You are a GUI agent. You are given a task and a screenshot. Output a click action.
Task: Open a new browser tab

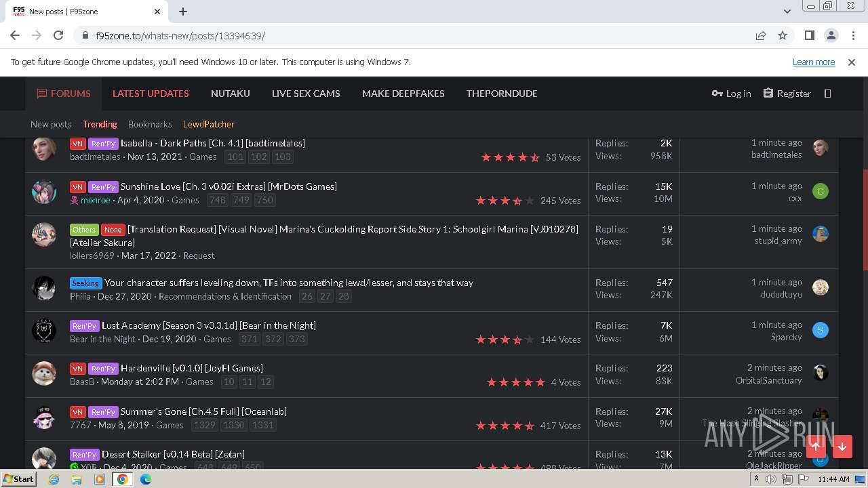pyautogui.click(x=183, y=12)
